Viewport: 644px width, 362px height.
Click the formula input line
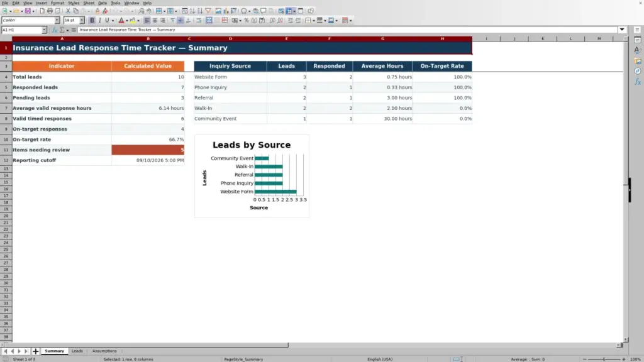[347, 30]
